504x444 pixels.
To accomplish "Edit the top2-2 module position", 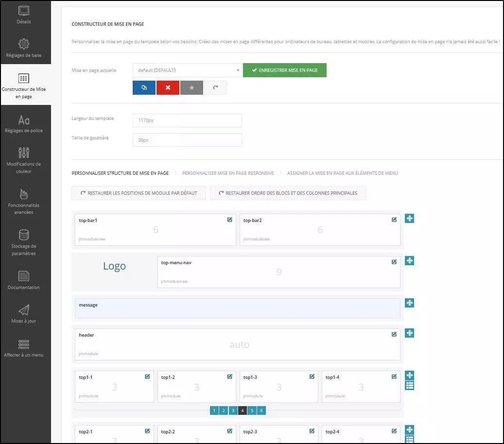I will pos(230,431).
